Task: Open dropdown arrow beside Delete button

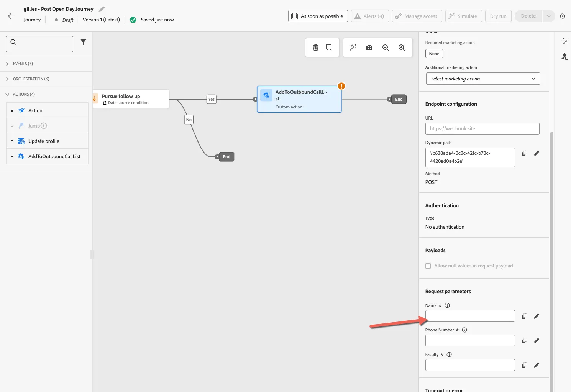Action: [549, 16]
